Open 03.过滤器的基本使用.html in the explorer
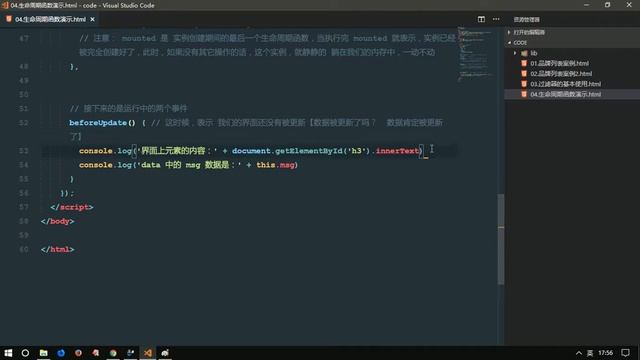This screenshot has height=360, width=640. (565, 84)
